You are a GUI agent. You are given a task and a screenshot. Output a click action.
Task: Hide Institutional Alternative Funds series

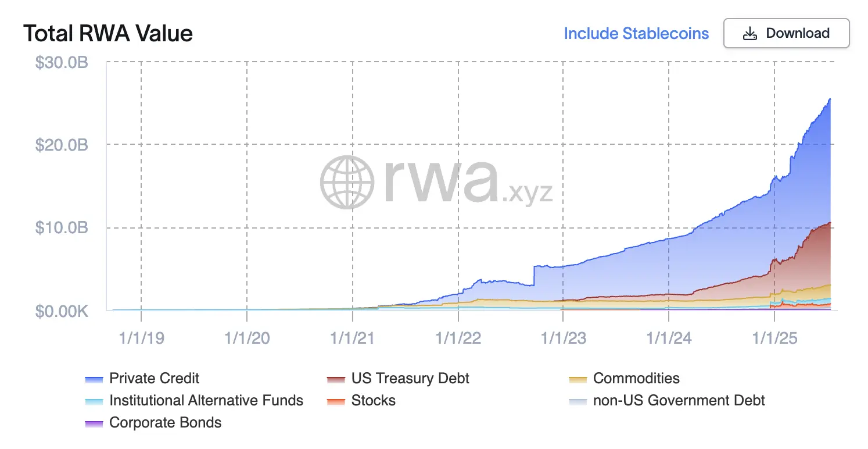point(206,401)
